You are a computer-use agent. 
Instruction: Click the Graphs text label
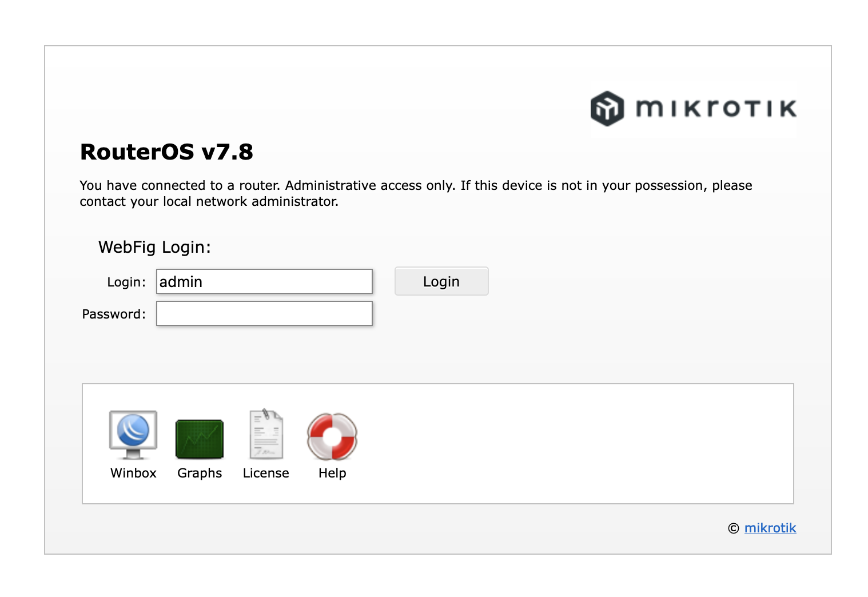pos(200,473)
